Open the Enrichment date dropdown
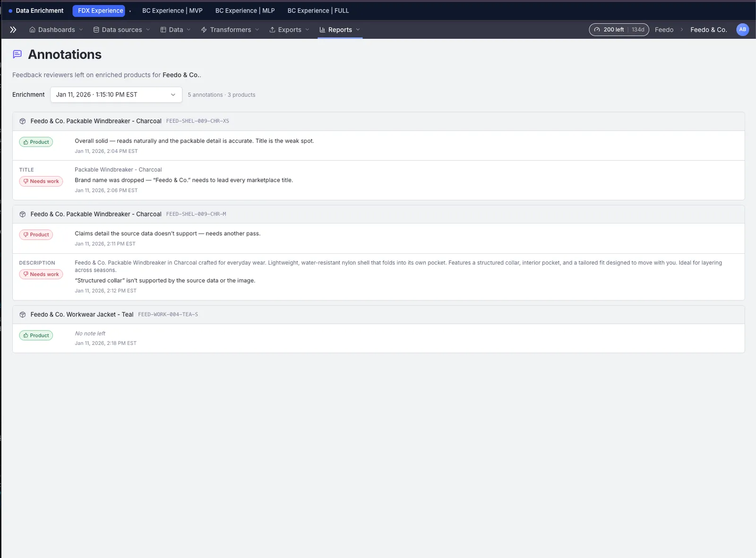 116,94
